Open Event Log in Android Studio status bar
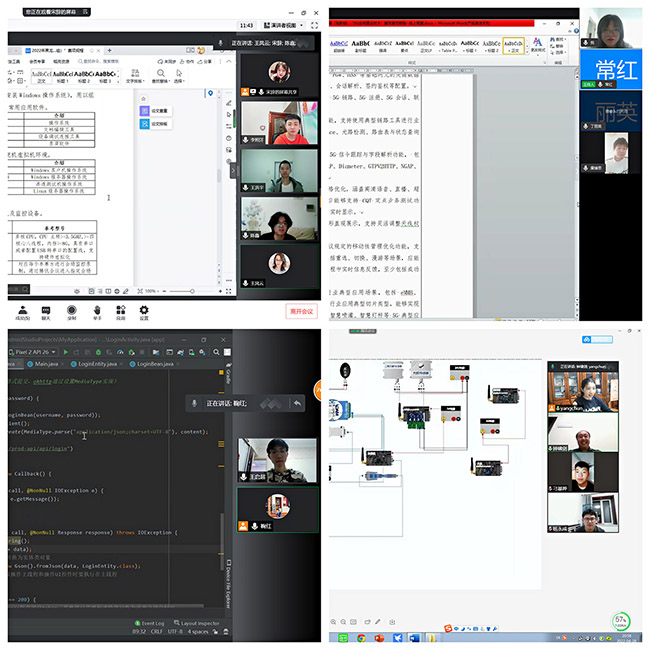The image size is (650, 650). (x=153, y=624)
